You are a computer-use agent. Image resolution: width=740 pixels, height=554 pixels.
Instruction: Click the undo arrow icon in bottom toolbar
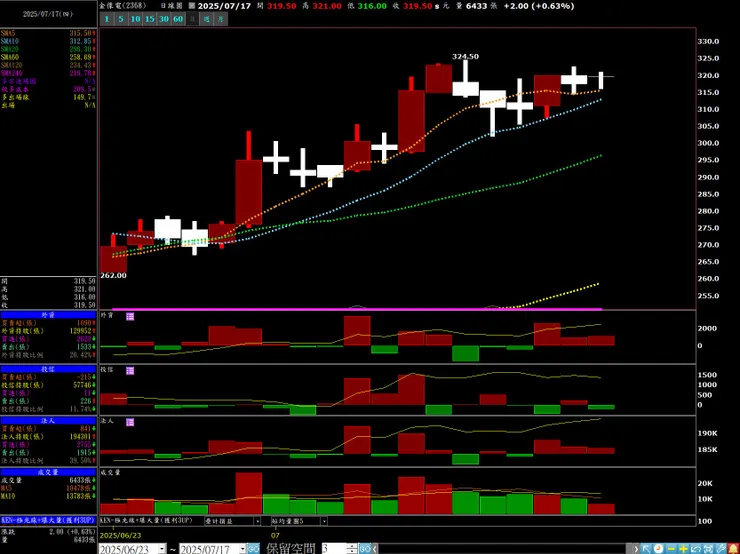point(696,549)
